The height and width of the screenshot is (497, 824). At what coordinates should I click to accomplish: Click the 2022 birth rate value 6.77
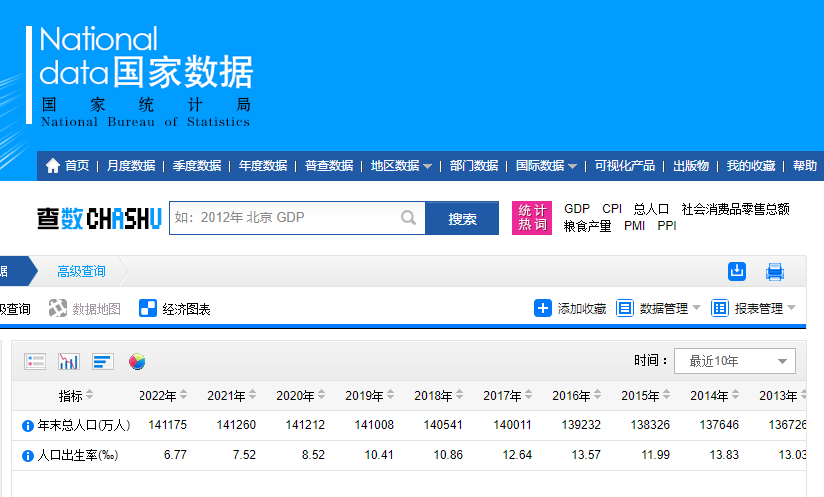[175, 455]
